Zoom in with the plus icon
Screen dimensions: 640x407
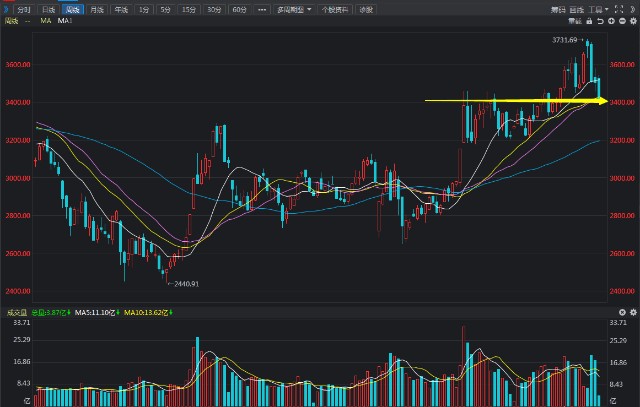pos(613,20)
